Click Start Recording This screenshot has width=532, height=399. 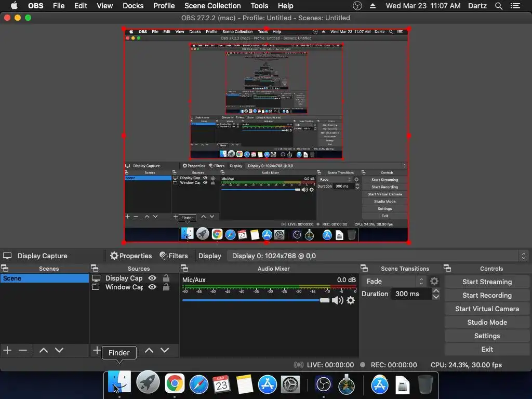point(487,295)
